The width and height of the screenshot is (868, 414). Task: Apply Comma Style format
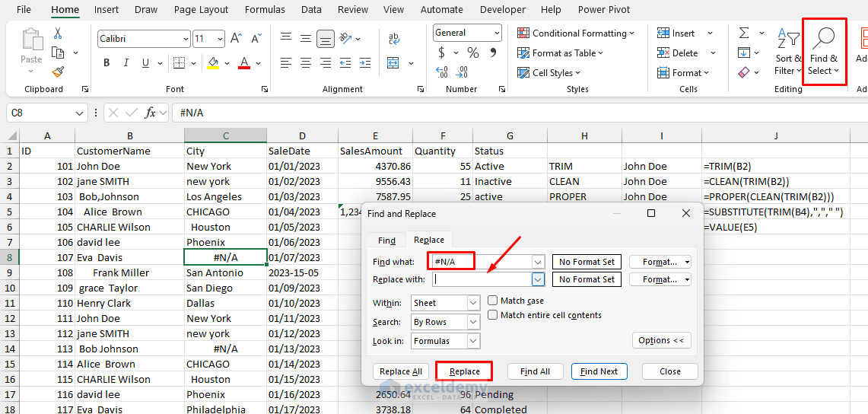click(x=494, y=53)
